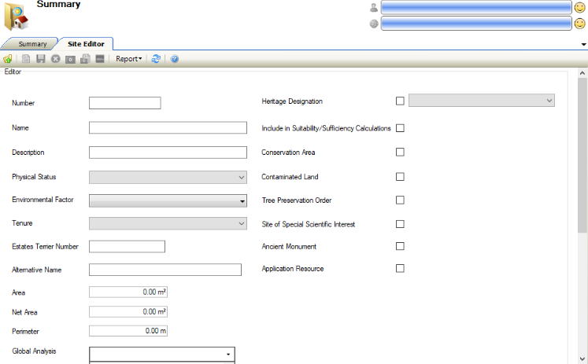Click the tab overflow arrow at right

[582, 45]
